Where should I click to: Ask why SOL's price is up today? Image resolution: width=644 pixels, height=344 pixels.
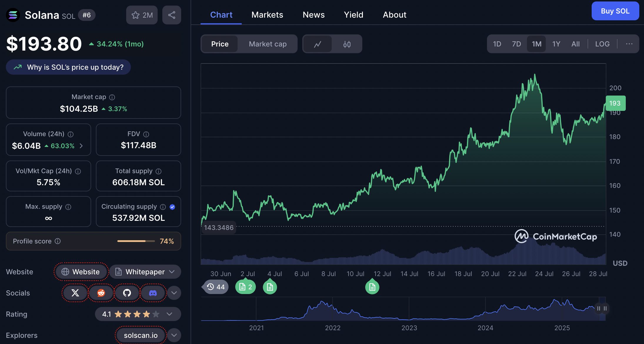[68, 67]
